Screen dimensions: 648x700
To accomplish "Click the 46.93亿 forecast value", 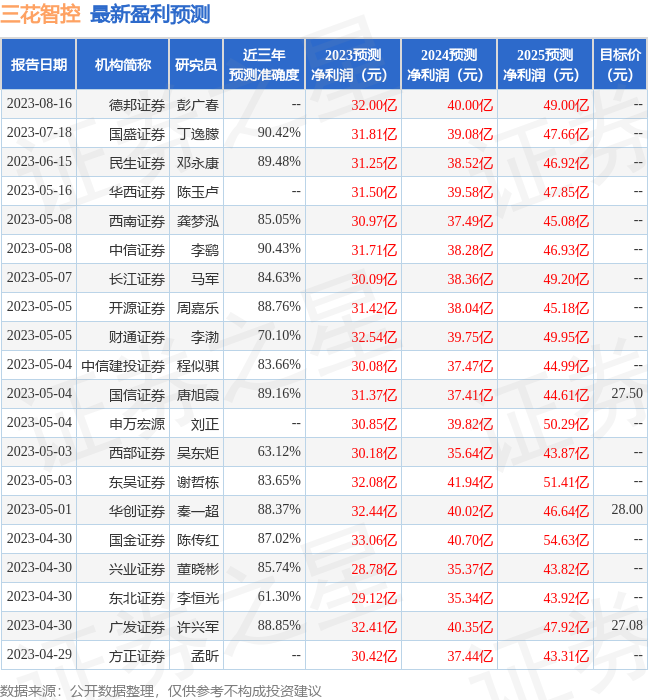I will [566, 250].
